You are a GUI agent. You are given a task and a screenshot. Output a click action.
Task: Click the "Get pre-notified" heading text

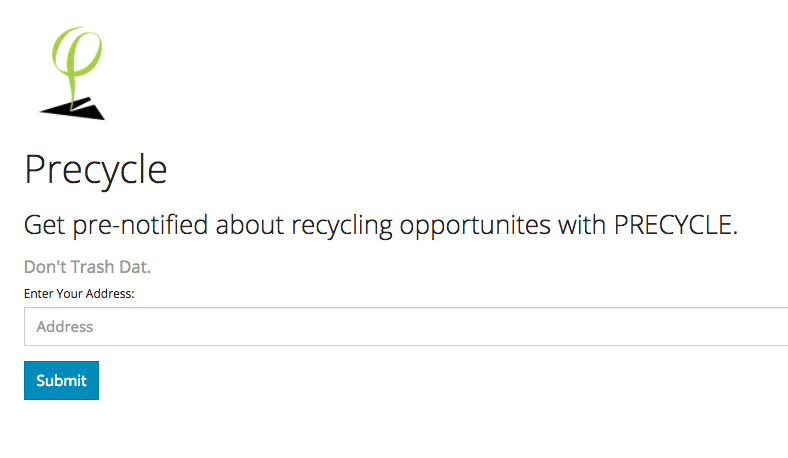click(381, 225)
